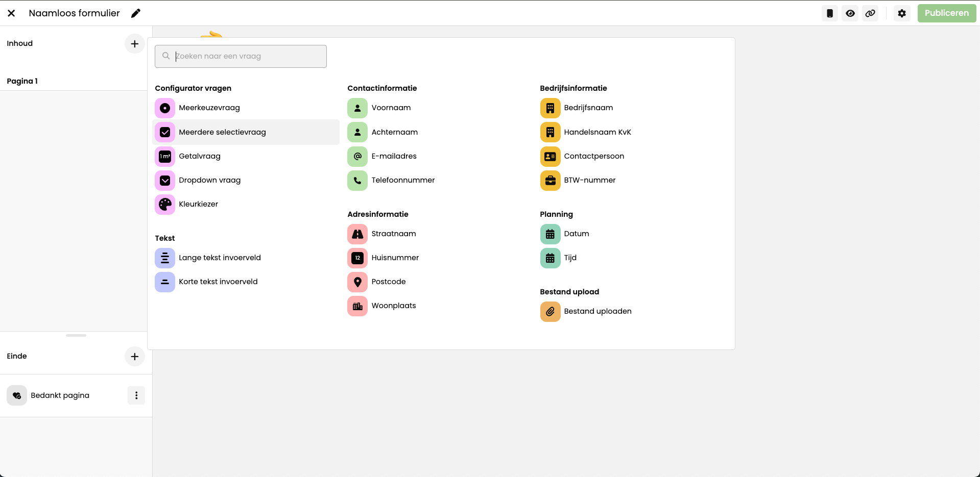Open Bedankt pagina in sidebar
The height and width of the screenshot is (477, 980).
click(x=60, y=395)
